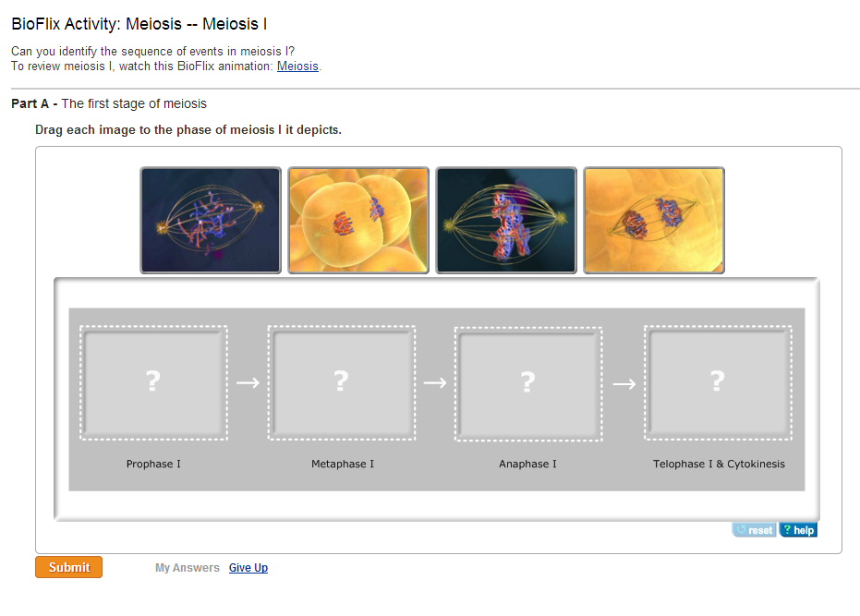Click the arrow between Anaphase I and Telophase I
The image size is (860, 616).
[x=624, y=383]
